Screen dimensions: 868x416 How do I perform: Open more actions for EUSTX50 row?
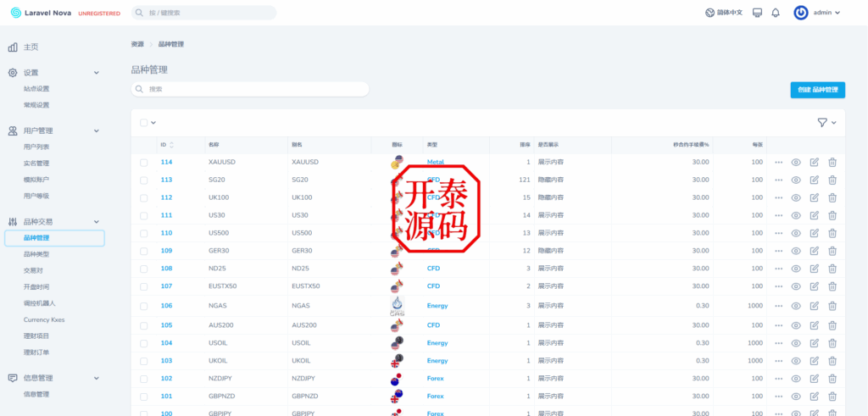[x=778, y=286]
